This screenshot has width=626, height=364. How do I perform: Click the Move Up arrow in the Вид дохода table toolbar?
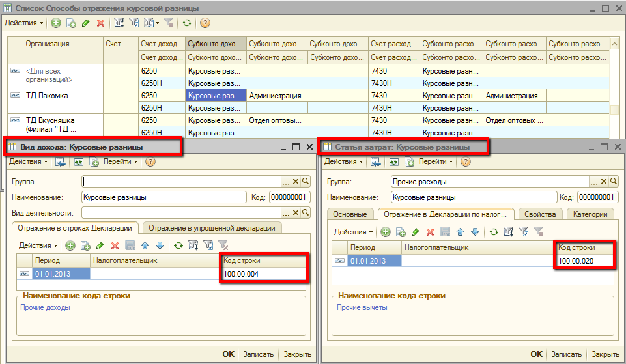pos(145,245)
